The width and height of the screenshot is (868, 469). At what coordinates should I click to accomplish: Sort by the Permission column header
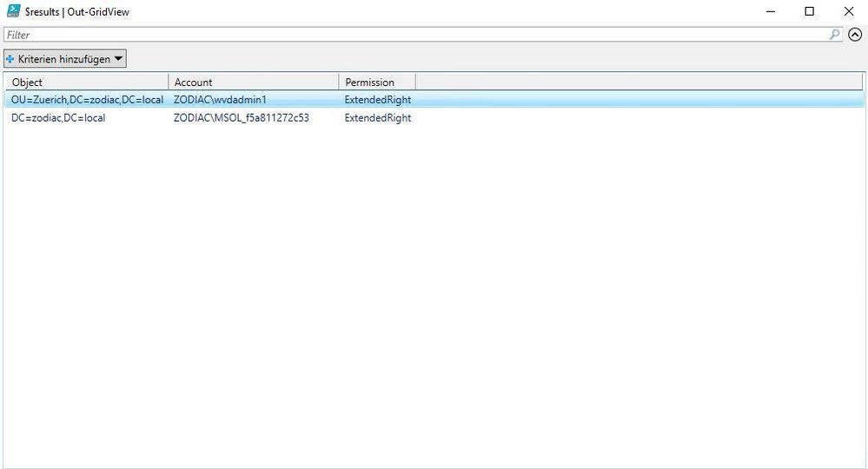(377, 82)
